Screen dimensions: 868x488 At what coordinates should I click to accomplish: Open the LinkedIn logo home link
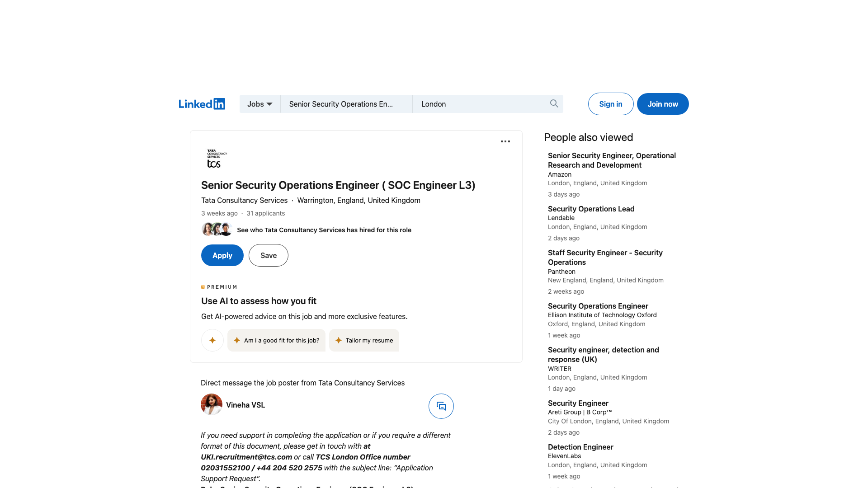coord(202,104)
